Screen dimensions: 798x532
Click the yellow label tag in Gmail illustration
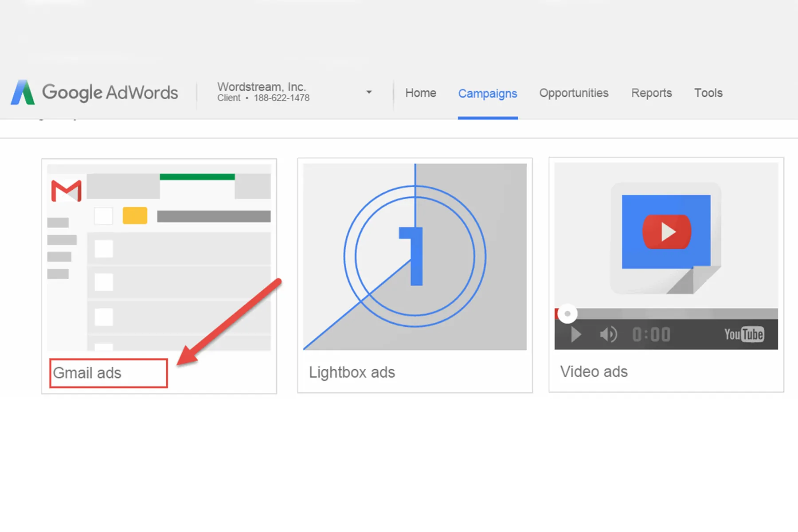[x=135, y=215]
